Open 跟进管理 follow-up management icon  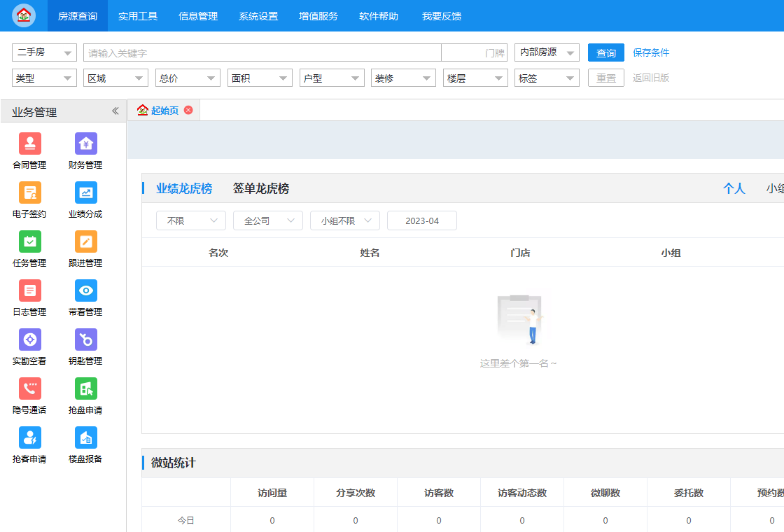coord(86,242)
